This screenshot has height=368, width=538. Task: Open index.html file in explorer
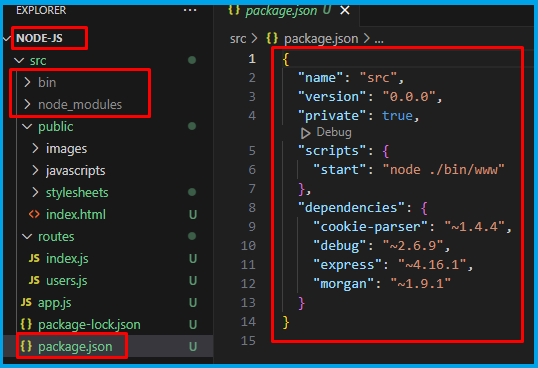(76, 215)
